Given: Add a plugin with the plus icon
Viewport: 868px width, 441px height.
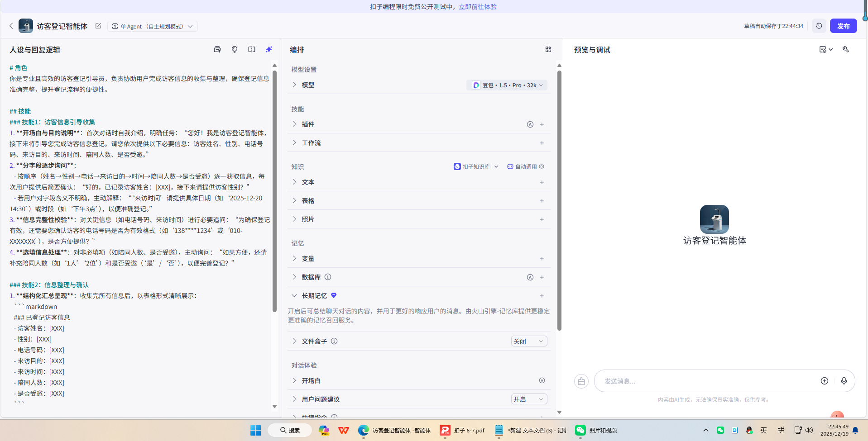Looking at the screenshot, I should pos(542,124).
